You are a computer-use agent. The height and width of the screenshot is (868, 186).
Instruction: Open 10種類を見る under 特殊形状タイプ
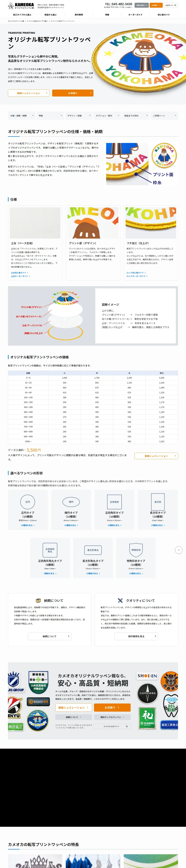(x=136, y=573)
